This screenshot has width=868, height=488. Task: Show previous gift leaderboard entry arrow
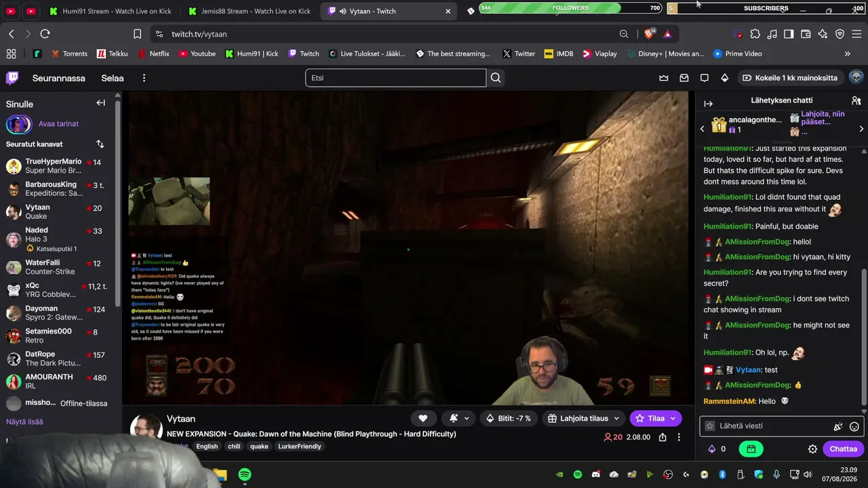pos(702,129)
